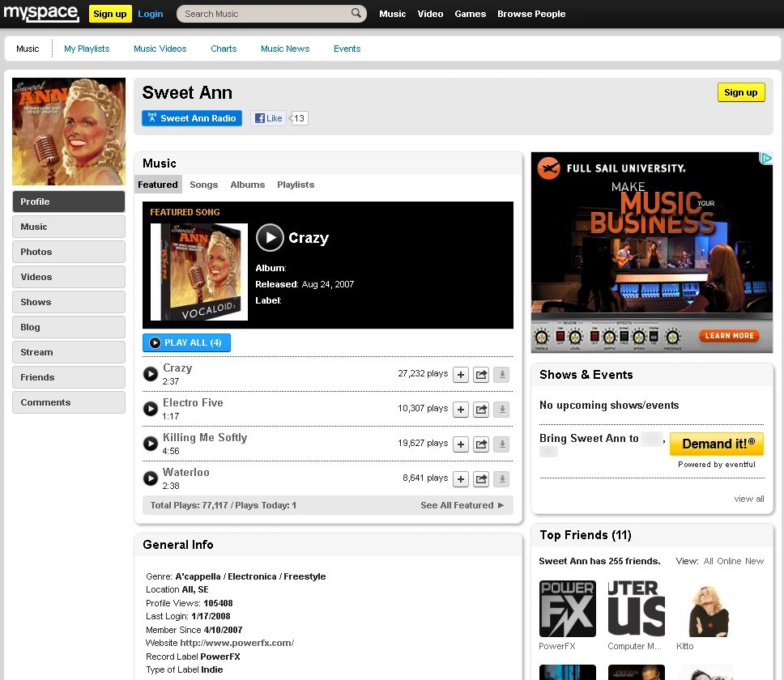Open Photos in the sidebar
784x680 pixels.
pos(69,252)
